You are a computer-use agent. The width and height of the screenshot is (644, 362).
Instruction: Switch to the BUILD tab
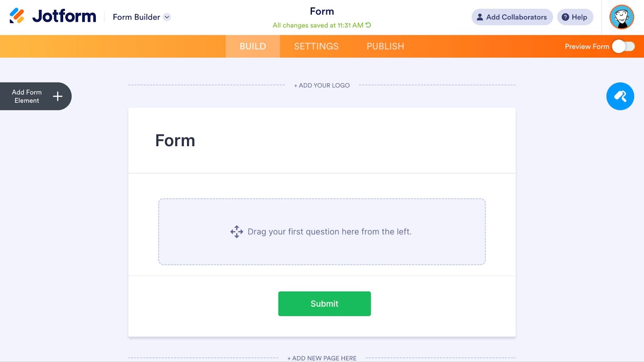point(253,46)
